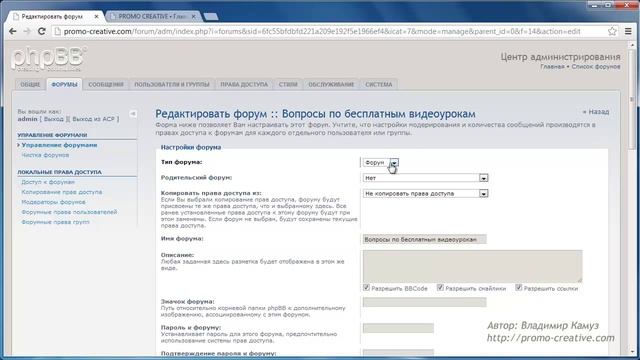
Task: Click the Значок форума input field
Action: [x=424, y=302]
